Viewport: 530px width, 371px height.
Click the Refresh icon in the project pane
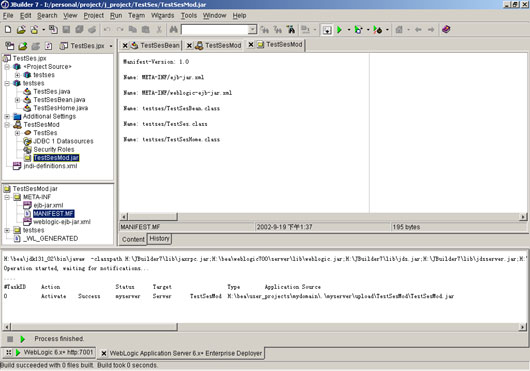[x=49, y=46]
